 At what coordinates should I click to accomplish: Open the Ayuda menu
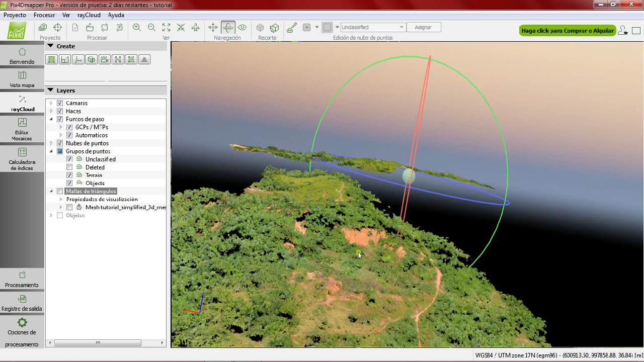tap(116, 15)
